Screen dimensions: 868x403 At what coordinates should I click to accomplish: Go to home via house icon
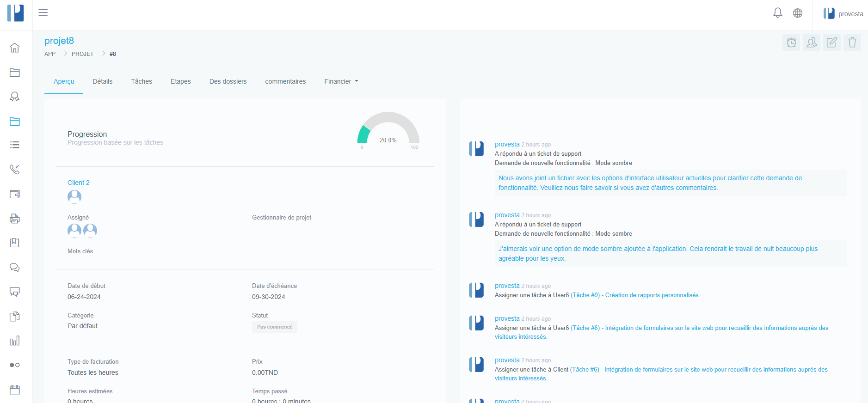pyautogui.click(x=15, y=48)
